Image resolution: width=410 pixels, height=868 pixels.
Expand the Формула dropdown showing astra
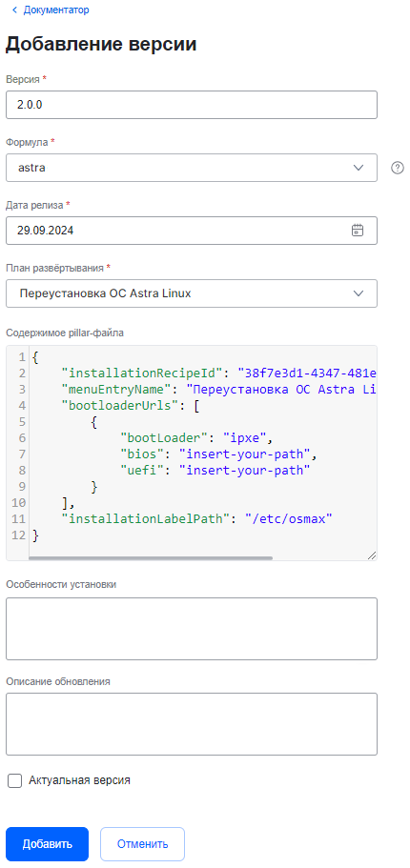click(191, 168)
